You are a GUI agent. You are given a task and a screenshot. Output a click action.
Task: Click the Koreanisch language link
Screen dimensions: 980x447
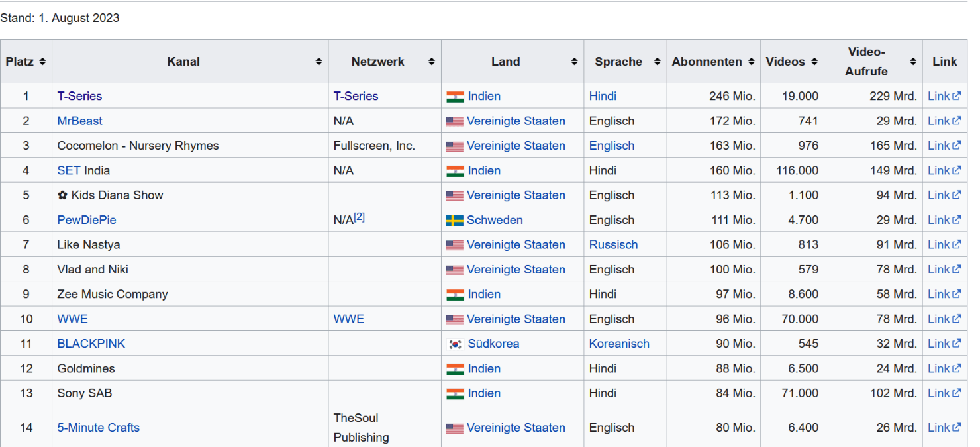619,344
